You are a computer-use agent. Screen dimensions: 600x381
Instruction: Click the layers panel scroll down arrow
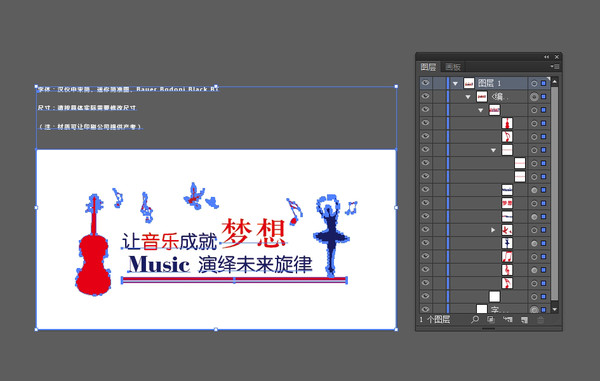(554, 309)
